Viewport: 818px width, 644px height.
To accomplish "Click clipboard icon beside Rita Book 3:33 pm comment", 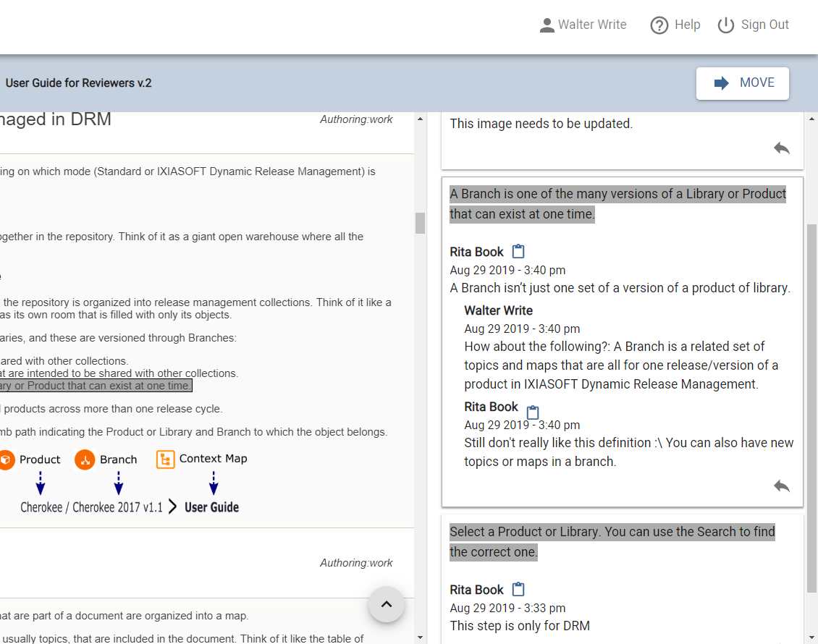I will tap(518, 589).
